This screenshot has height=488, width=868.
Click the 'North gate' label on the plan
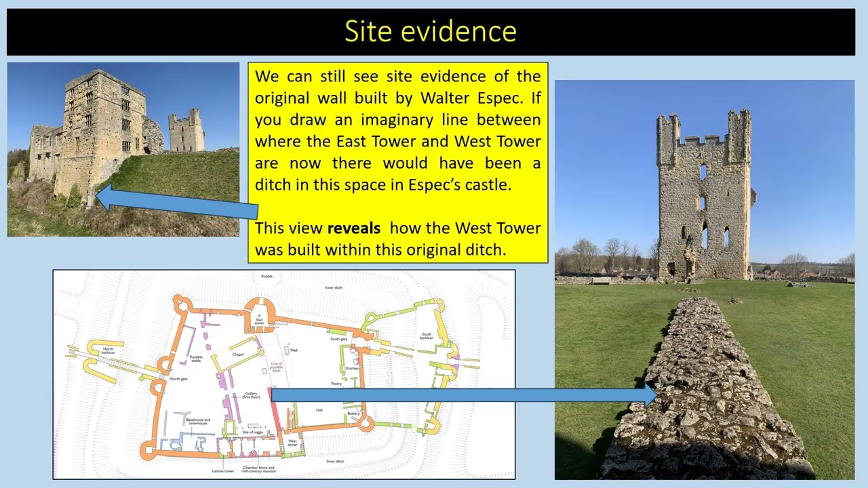click(179, 379)
